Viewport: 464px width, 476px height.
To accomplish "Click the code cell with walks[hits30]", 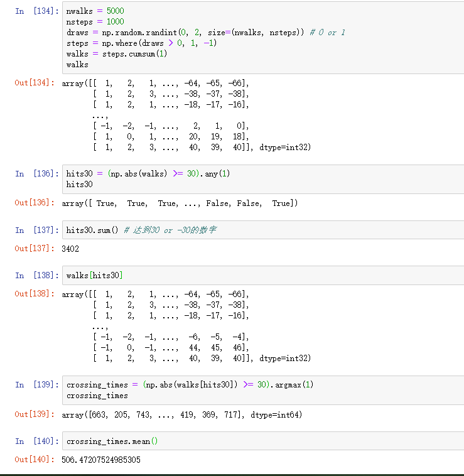I will (x=263, y=275).
